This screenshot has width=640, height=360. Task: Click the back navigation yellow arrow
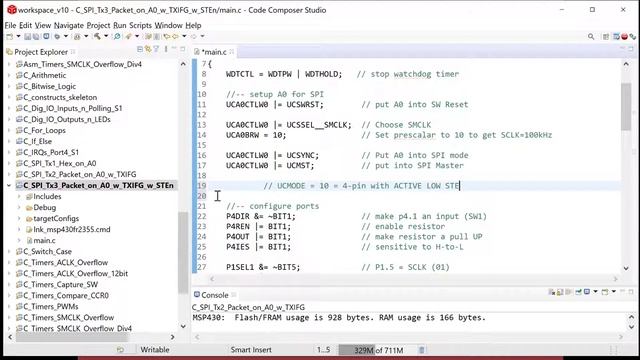(x=176, y=37)
